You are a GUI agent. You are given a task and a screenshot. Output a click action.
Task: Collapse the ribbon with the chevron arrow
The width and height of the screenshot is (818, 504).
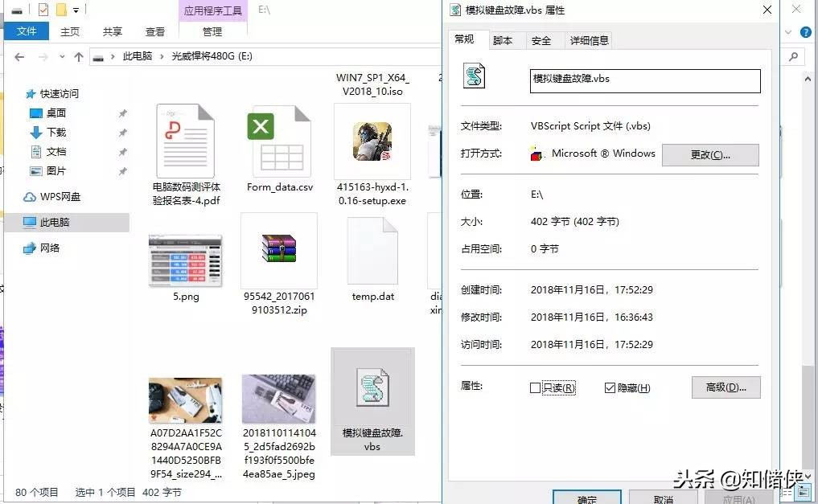point(787,32)
